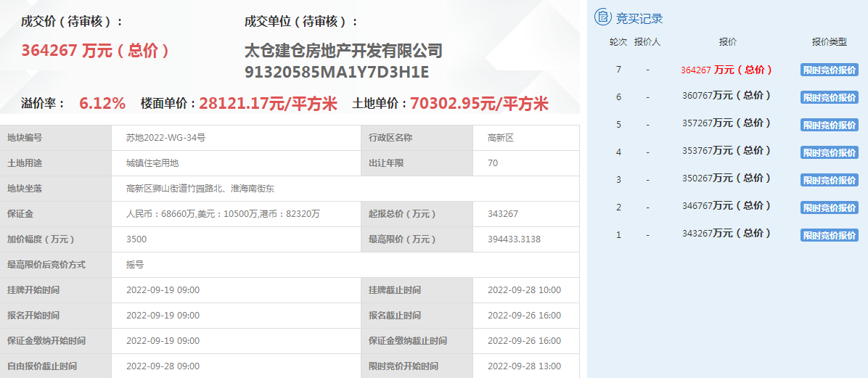The image size is (868, 378).
Task: Click the location 高新区狮山街道竹园路北、淮海南街东
Action: [x=200, y=189]
